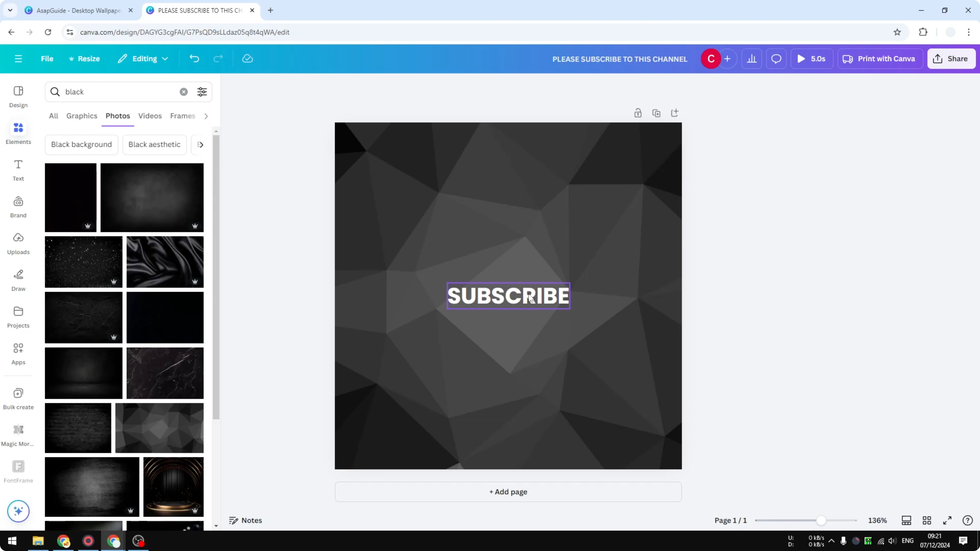980x551 pixels.
Task: Add a new page via plus-page icon
Action: click(x=675, y=113)
